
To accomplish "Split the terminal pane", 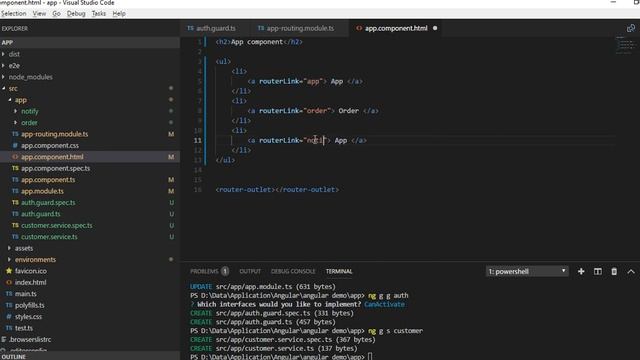I will (598, 271).
